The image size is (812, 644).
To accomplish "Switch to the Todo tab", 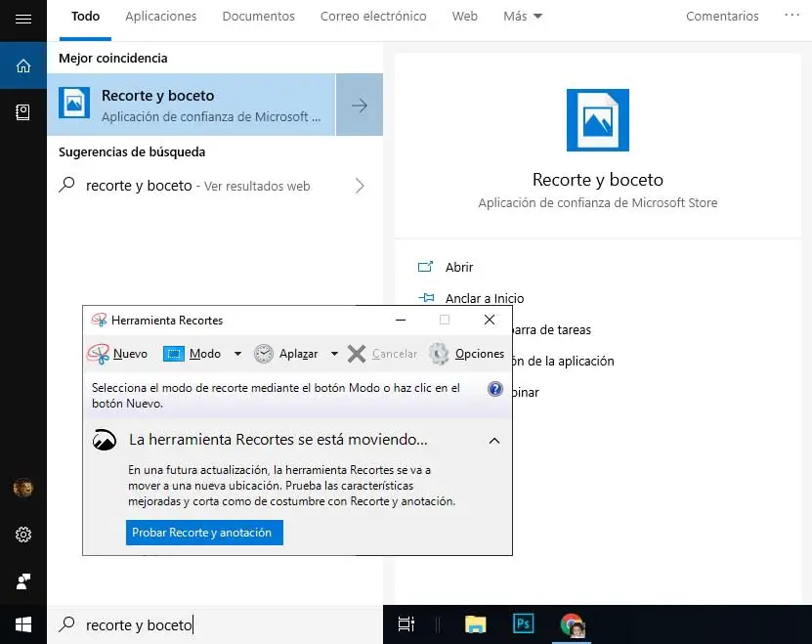I will click(85, 16).
